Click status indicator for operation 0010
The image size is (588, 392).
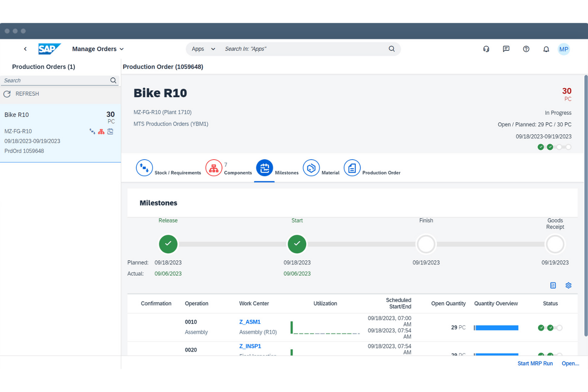tap(550, 328)
